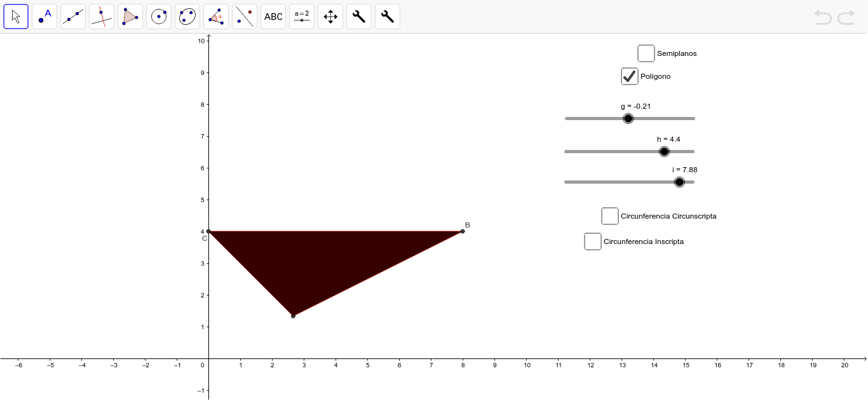
Task: Click the h slider handle
Action: pos(664,151)
